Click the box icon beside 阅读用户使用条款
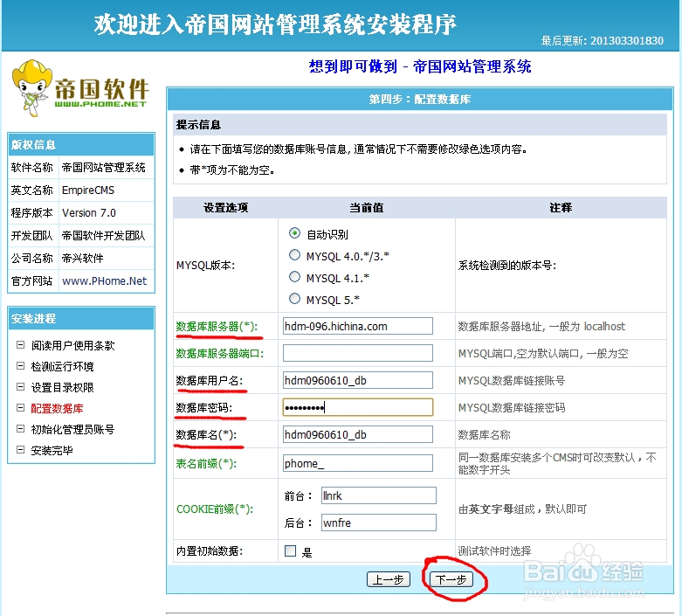The height and width of the screenshot is (616, 682). tap(20, 345)
